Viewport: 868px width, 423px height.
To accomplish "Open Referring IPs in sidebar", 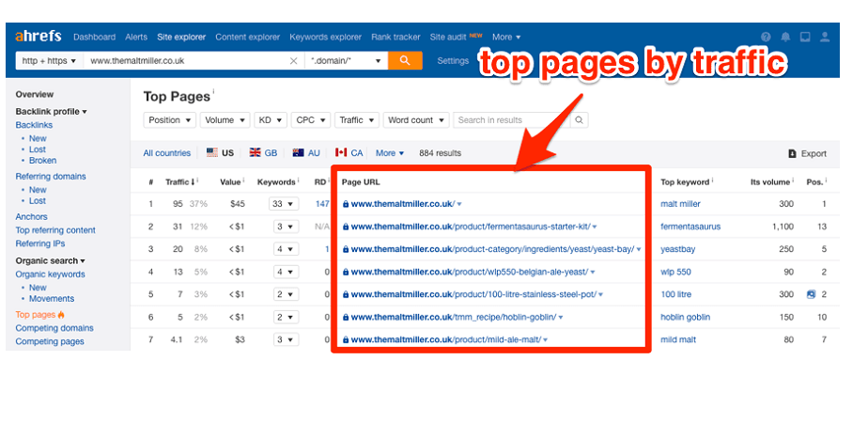I will (39, 243).
